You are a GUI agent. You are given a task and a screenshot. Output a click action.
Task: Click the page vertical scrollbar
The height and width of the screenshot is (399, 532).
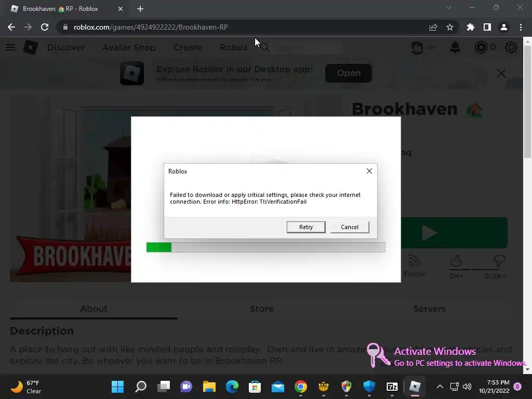(527, 102)
